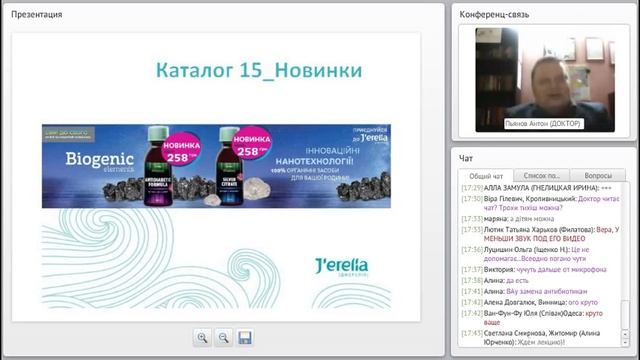
Task: Select the message from Ван-Фун-Фу Юля
Action: pyautogui.click(x=532, y=318)
